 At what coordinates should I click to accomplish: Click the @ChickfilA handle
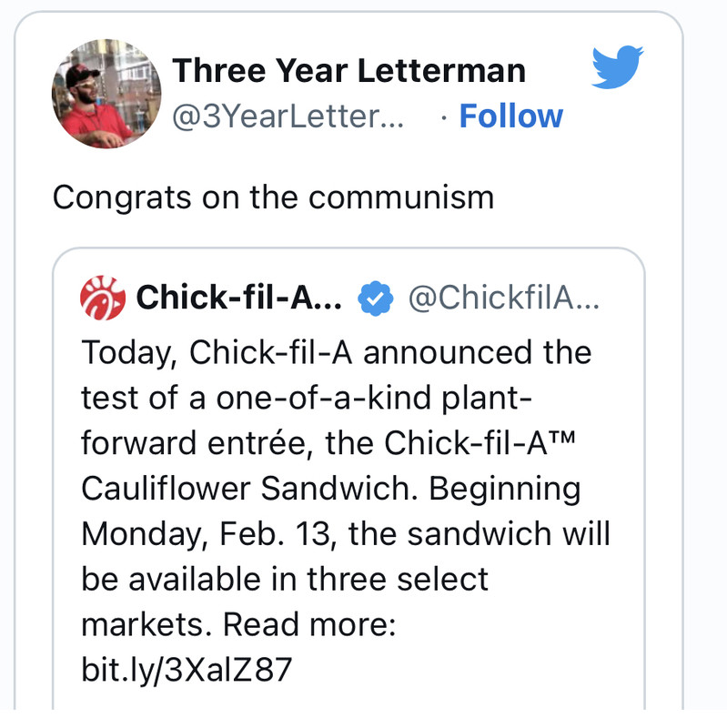(503, 298)
